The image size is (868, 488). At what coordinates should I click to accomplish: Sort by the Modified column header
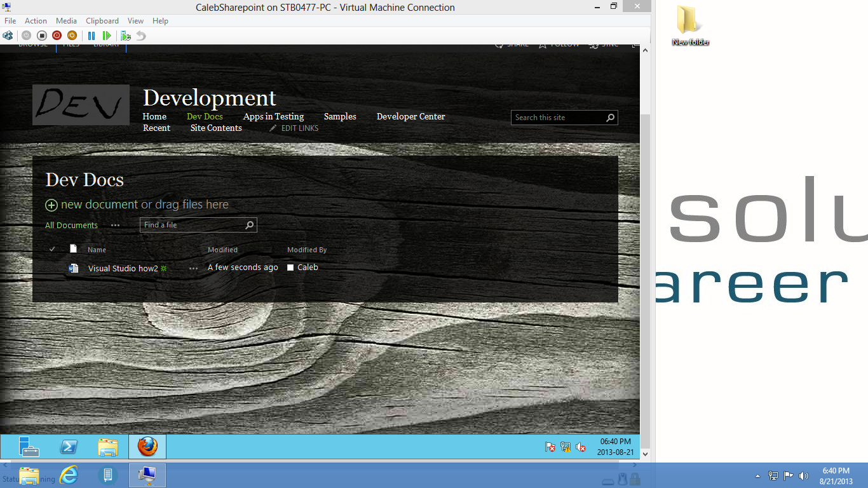(x=222, y=250)
